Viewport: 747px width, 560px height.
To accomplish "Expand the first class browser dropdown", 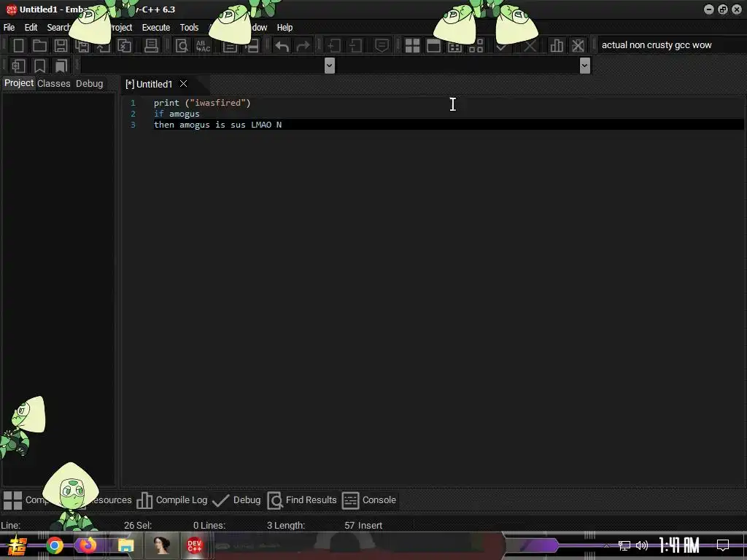I will [x=330, y=66].
